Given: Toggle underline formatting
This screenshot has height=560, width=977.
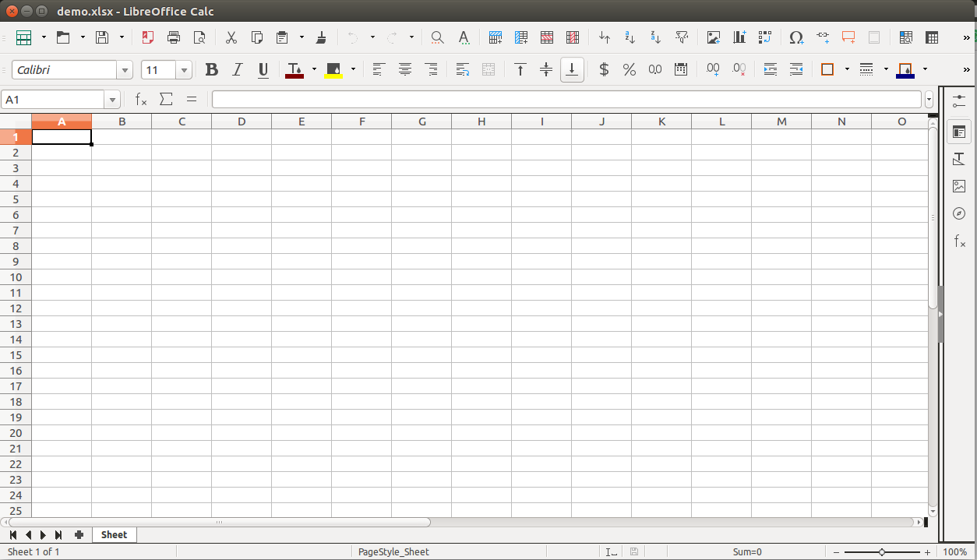Looking at the screenshot, I should pyautogui.click(x=263, y=69).
